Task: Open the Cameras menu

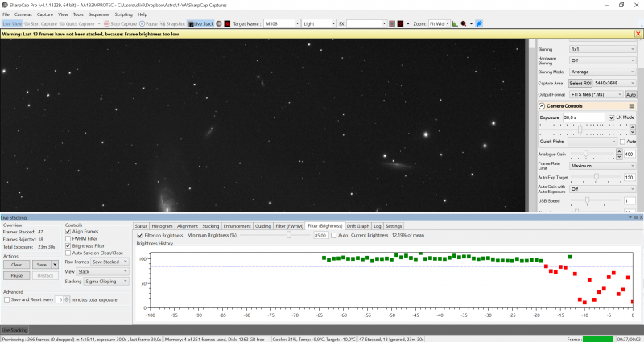Action: click(23, 14)
